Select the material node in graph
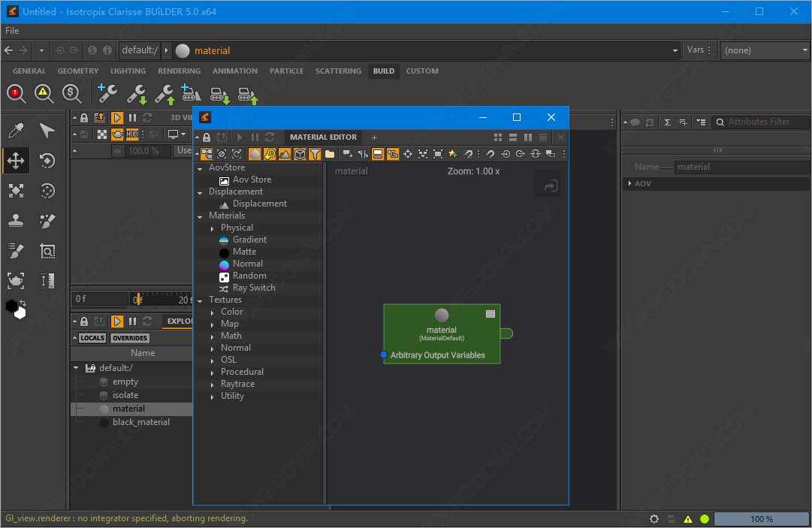812x528 pixels. pyautogui.click(x=442, y=333)
